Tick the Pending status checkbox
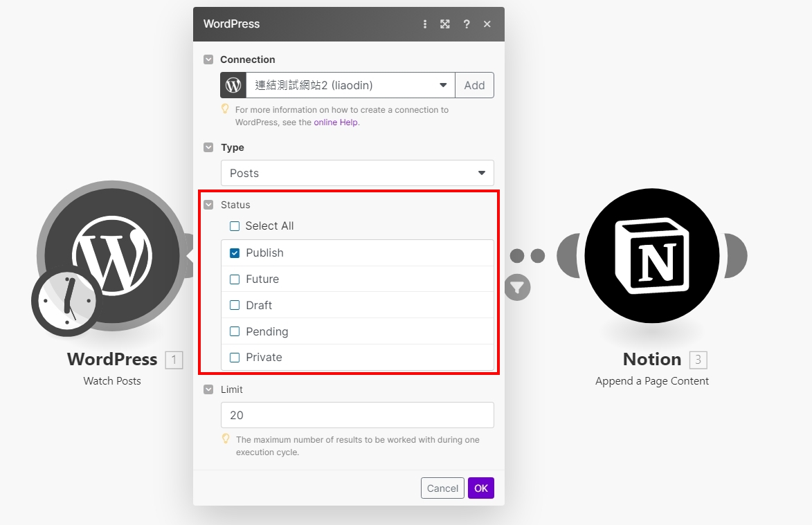 (235, 331)
